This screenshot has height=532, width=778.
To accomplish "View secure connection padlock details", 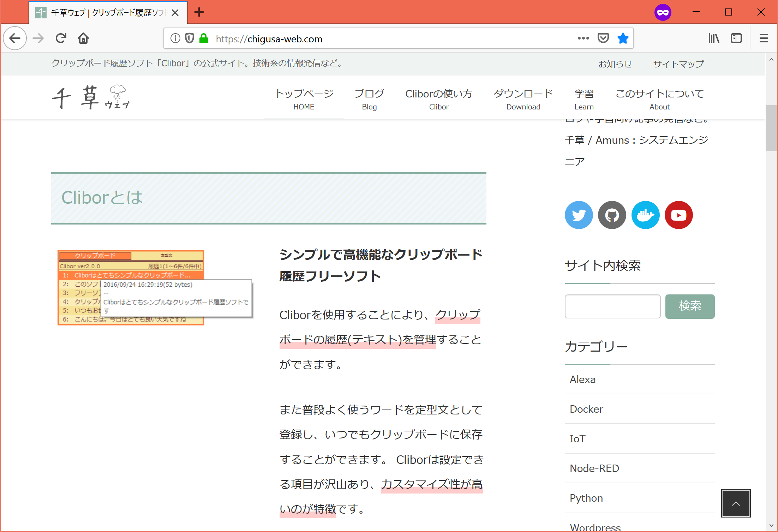I will [204, 38].
